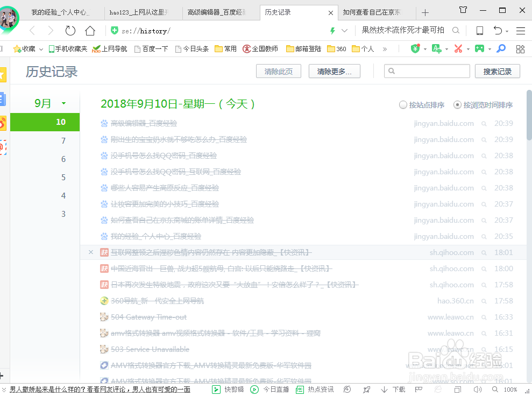Image resolution: width=532 pixels, height=396 pixels.
Task: Open 今日直播 in the status bar
Action: (269, 389)
